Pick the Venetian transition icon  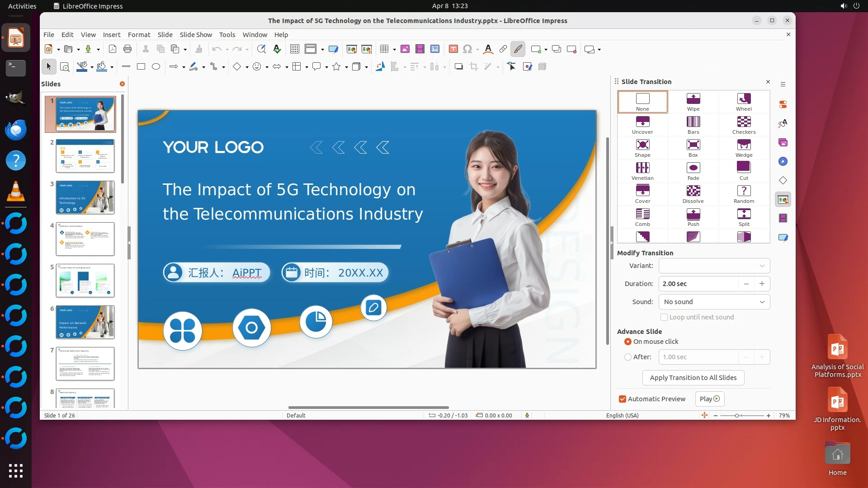[642, 171]
